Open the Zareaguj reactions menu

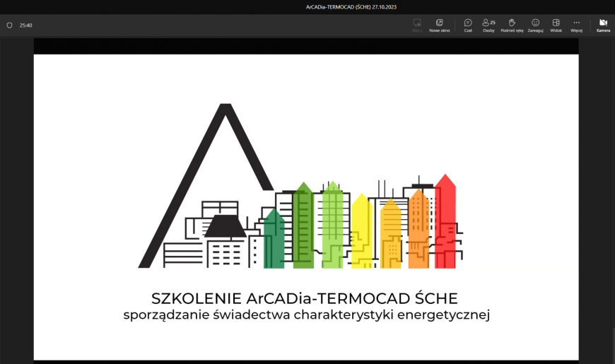[x=535, y=25]
